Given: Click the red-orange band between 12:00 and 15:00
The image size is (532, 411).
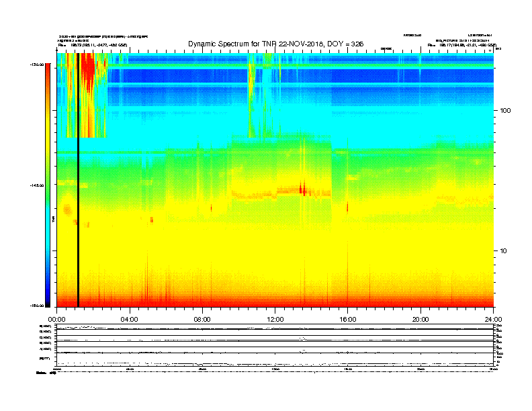Looking at the screenshot, I should point(304,191).
